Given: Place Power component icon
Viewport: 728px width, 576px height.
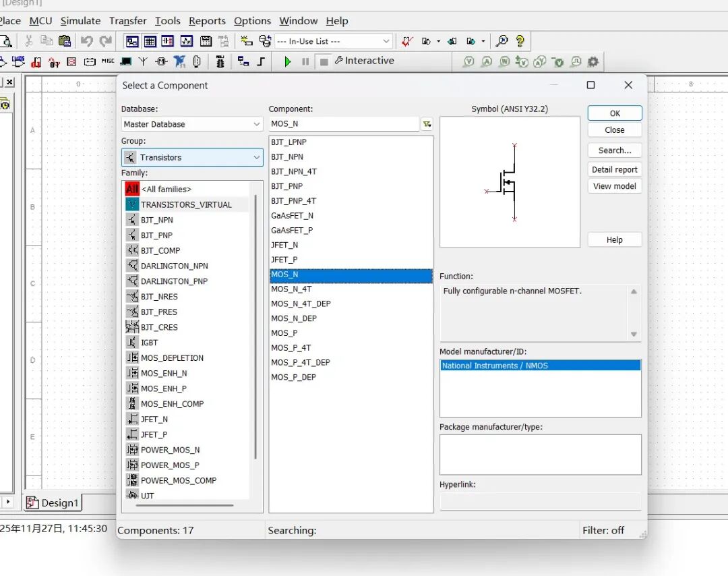Looking at the screenshot, I should coord(90,62).
